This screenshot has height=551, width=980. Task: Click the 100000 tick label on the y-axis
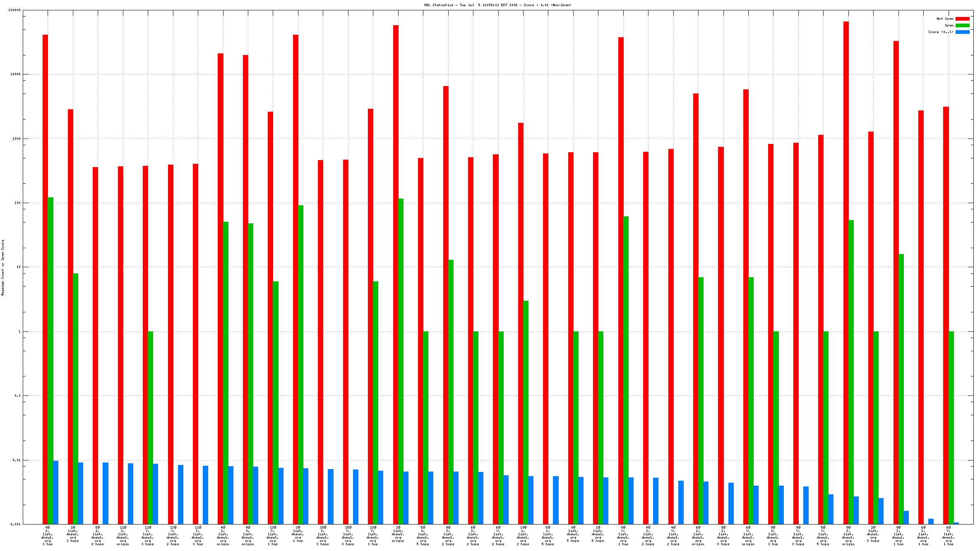click(14, 10)
